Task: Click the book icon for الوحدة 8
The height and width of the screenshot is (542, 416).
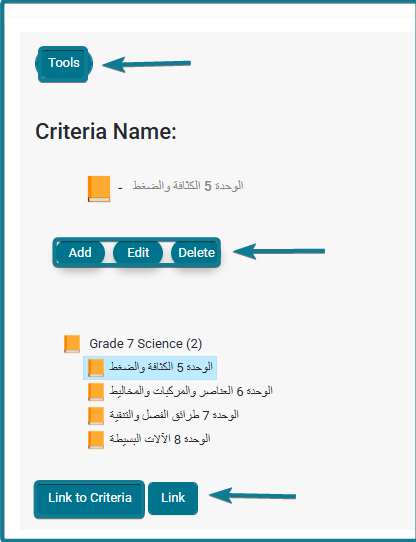Action: coord(96,440)
